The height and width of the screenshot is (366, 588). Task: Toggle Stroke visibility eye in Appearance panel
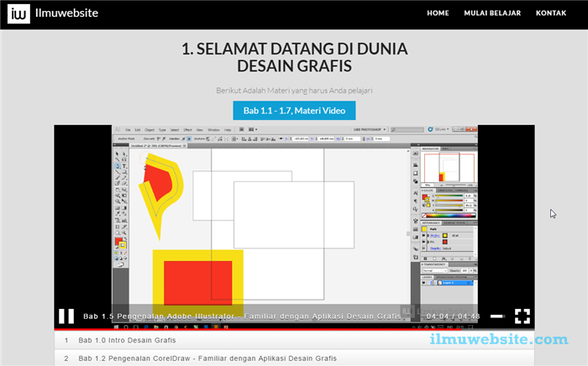point(423,236)
